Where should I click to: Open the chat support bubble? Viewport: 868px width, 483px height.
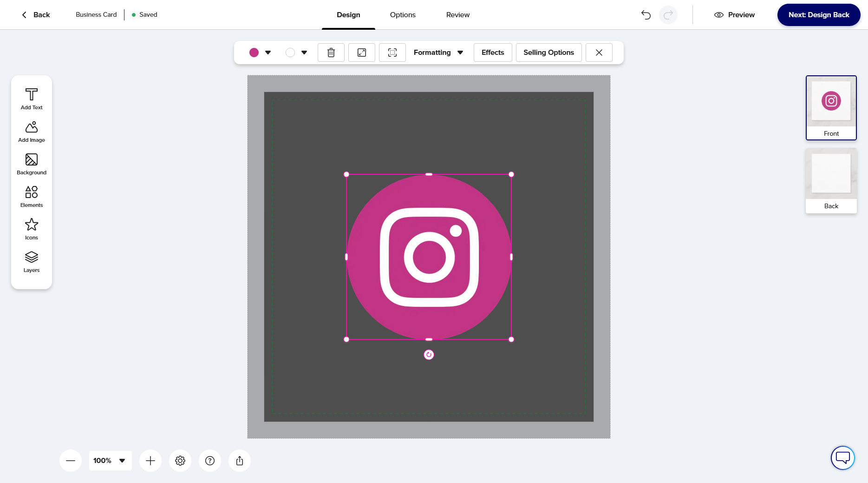coord(843,458)
